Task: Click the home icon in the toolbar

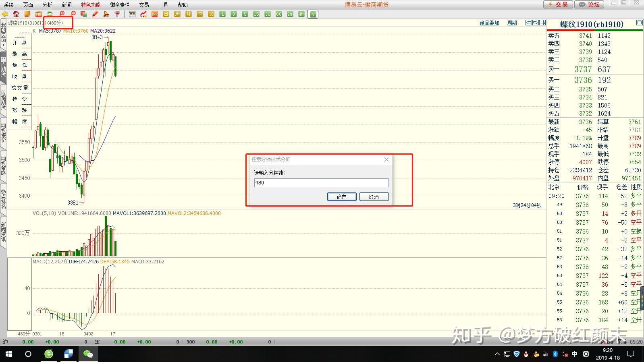Action: tap(16, 14)
